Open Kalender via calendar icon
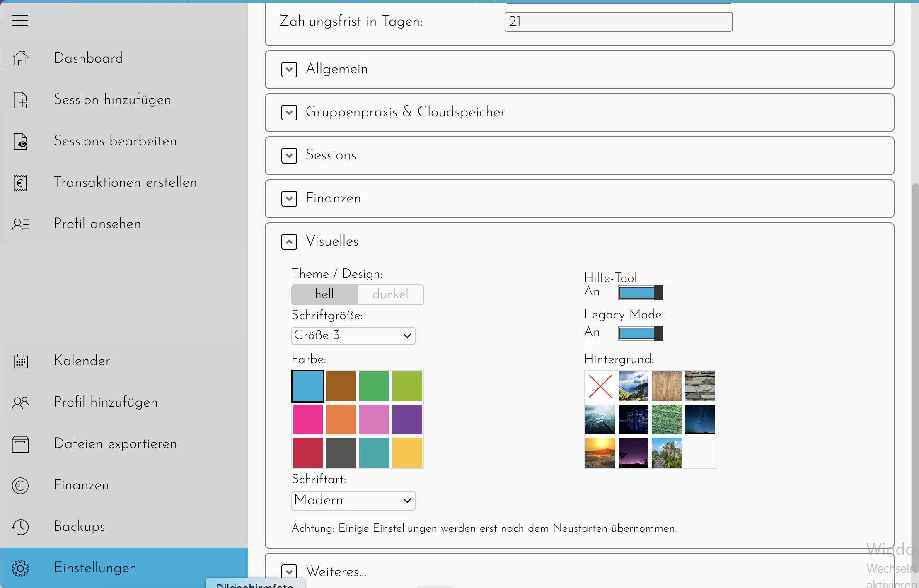The width and height of the screenshot is (919, 588). (x=20, y=361)
